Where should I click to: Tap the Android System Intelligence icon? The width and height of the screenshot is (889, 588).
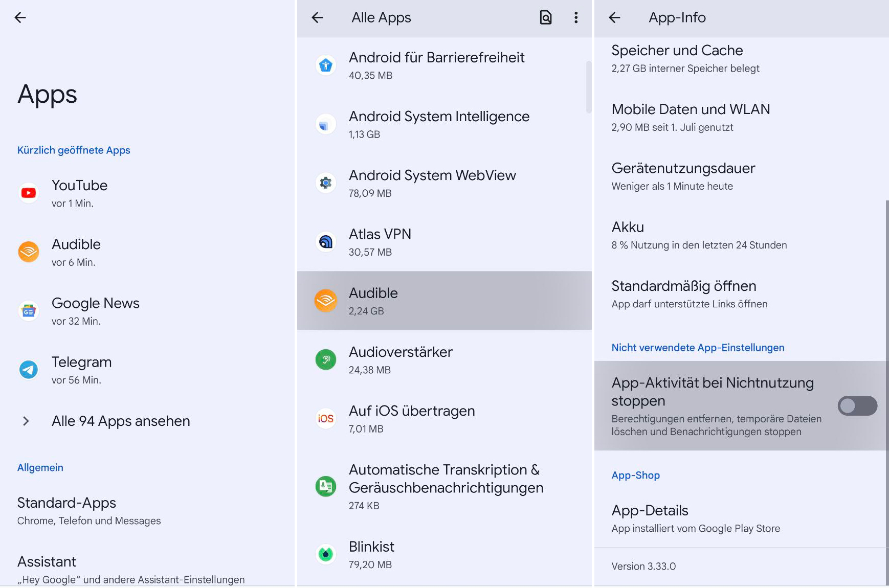coord(326,124)
